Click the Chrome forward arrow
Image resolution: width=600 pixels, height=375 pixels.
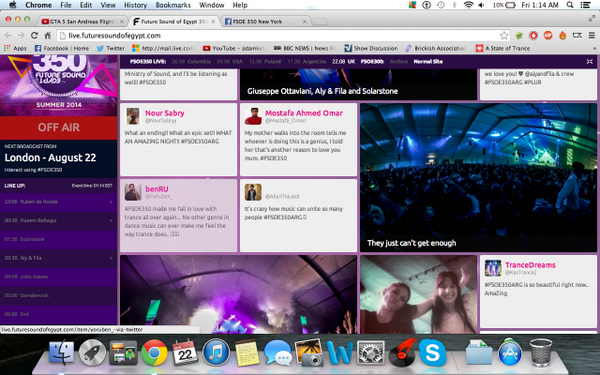pos(21,36)
